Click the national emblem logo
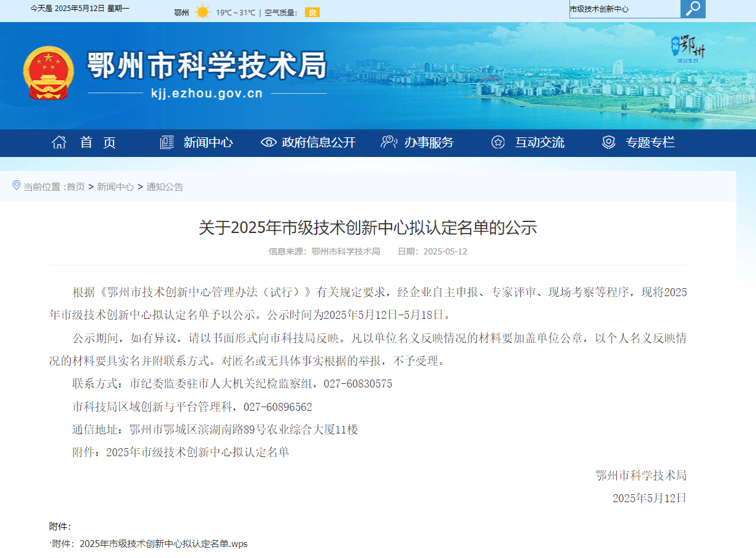Image resolution: width=756 pixels, height=558 pixels. [48, 74]
